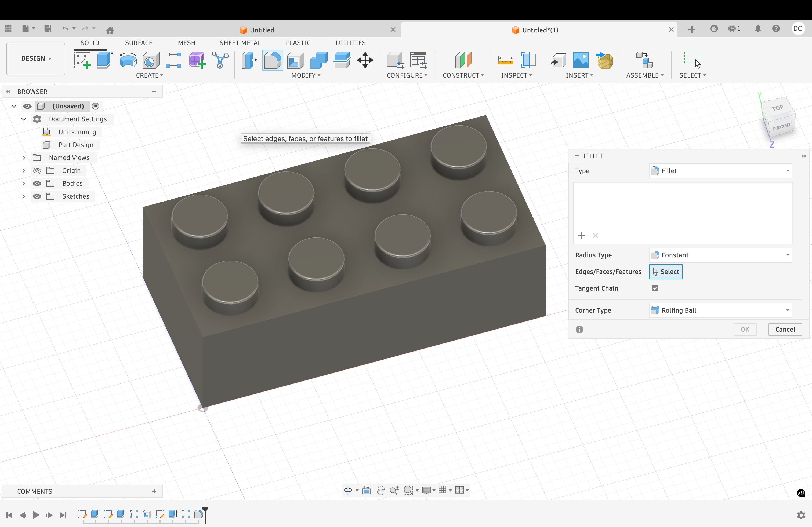Select the Extrude tool
Image resolution: width=812 pixels, height=527 pixels.
click(x=104, y=60)
